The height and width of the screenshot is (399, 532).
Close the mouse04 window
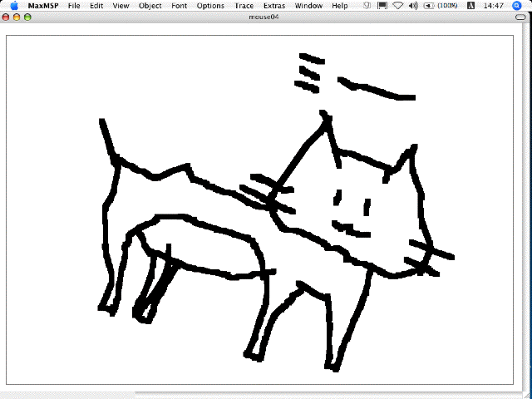6,17
